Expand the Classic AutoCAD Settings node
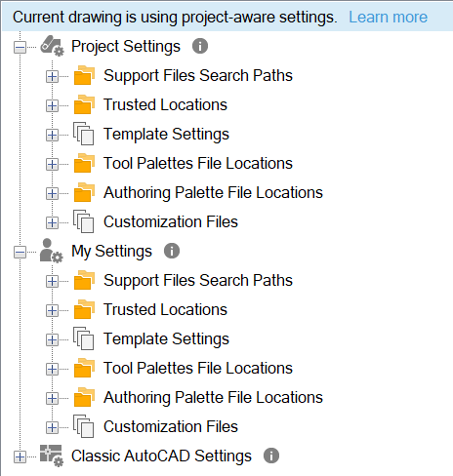Image resolution: width=453 pixels, height=476 pixels. [20, 457]
